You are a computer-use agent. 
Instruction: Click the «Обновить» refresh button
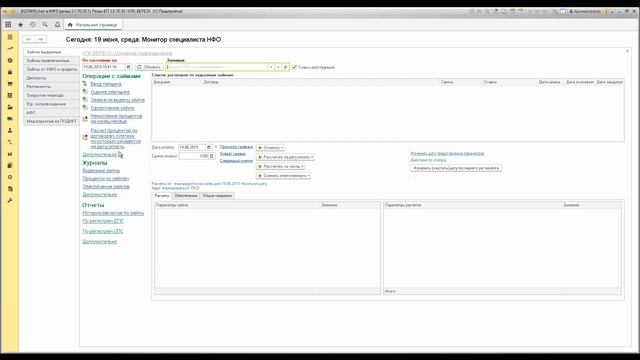point(149,67)
